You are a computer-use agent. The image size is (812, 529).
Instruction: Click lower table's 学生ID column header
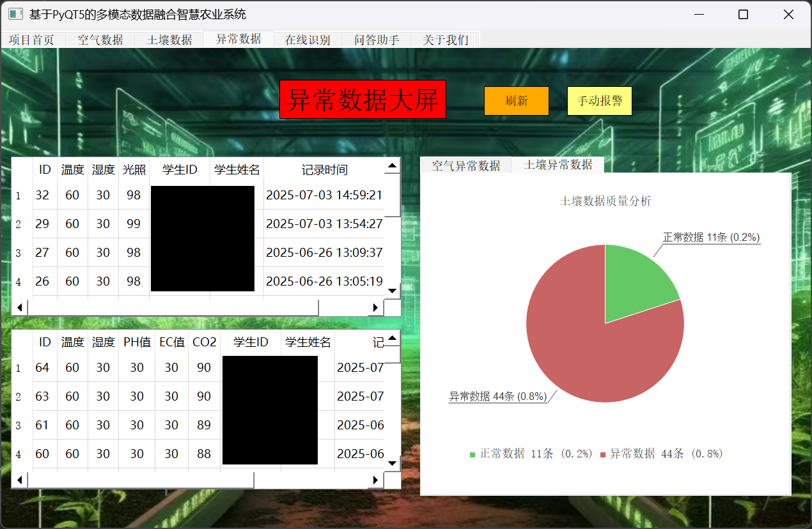[251, 342]
